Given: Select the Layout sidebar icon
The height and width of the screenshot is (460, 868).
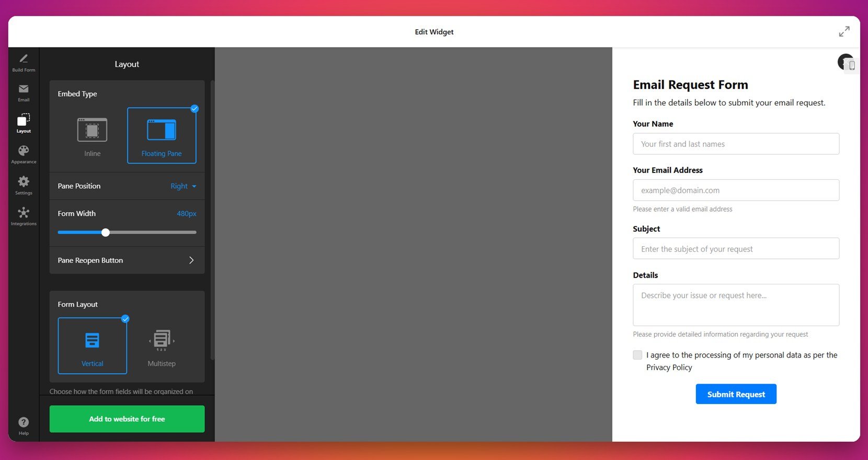Looking at the screenshot, I should [x=24, y=123].
